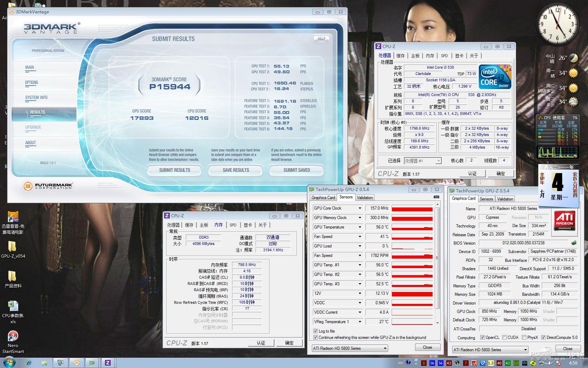This screenshot has width=588, height=368.
Task: Expand the GPU Load sensor dropdown
Action: coord(359,246)
